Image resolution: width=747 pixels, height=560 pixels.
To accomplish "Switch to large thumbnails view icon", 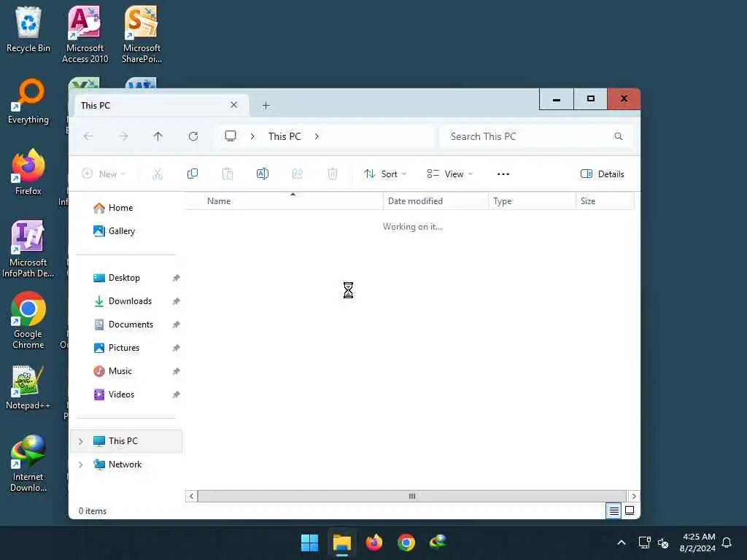I will point(630,511).
